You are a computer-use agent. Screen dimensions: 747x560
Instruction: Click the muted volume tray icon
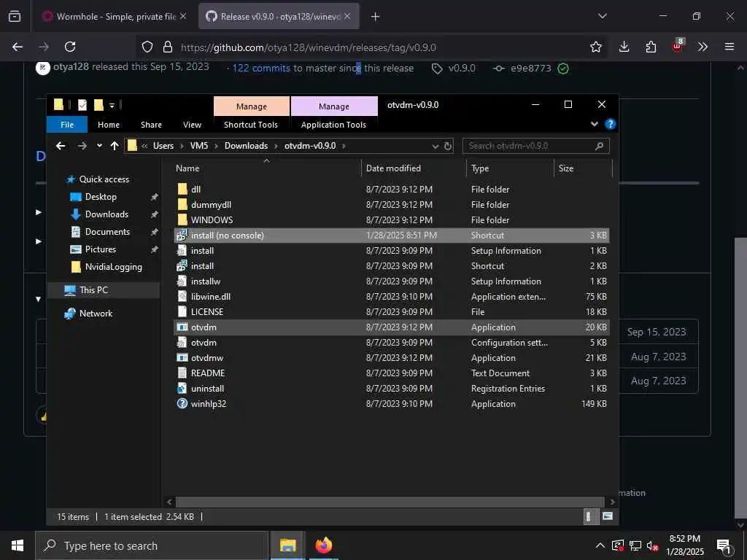(x=652, y=545)
